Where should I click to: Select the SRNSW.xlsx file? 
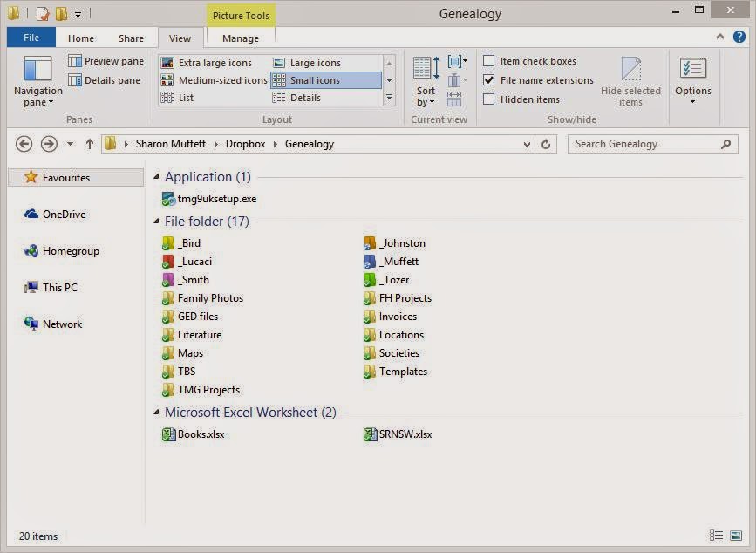pos(398,434)
